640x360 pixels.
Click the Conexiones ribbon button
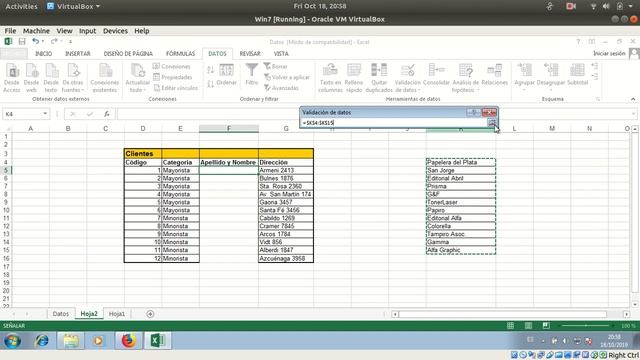click(x=171, y=66)
